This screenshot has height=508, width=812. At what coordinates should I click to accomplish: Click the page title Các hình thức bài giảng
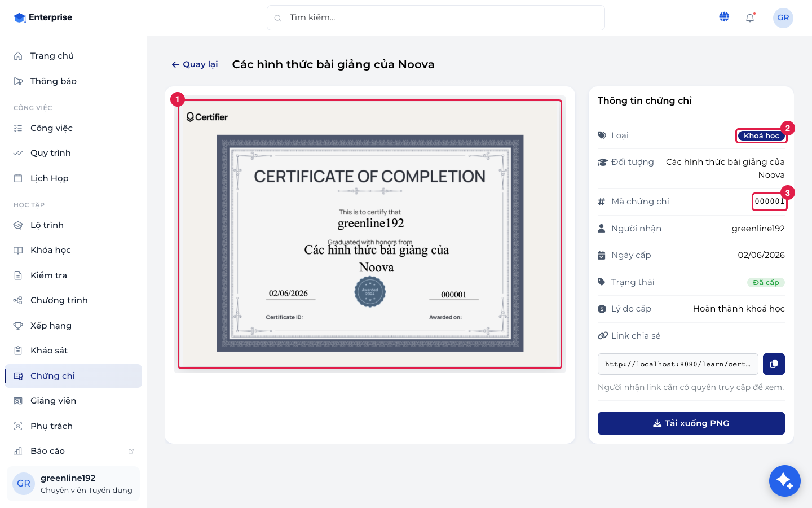click(x=333, y=64)
